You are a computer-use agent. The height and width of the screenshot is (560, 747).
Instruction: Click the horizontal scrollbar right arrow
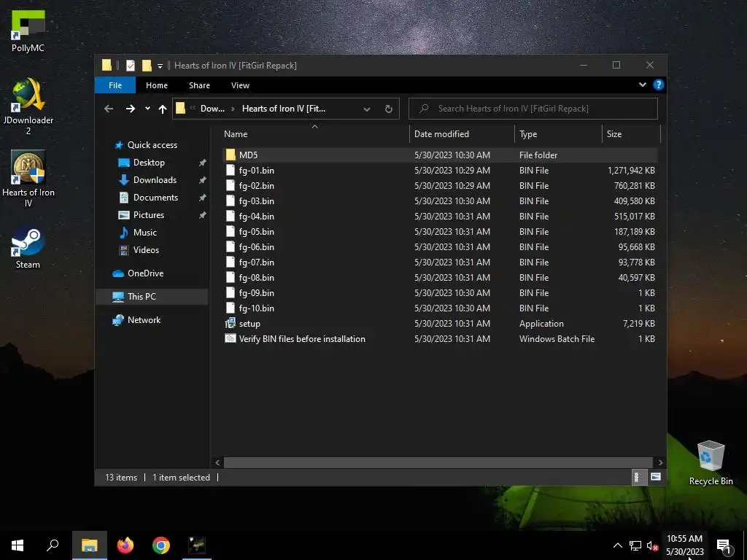pos(660,462)
